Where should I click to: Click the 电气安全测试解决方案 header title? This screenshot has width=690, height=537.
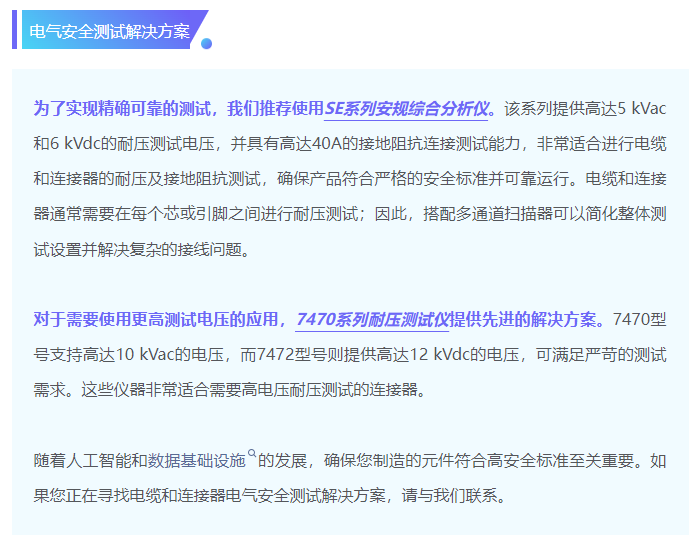(x=110, y=31)
